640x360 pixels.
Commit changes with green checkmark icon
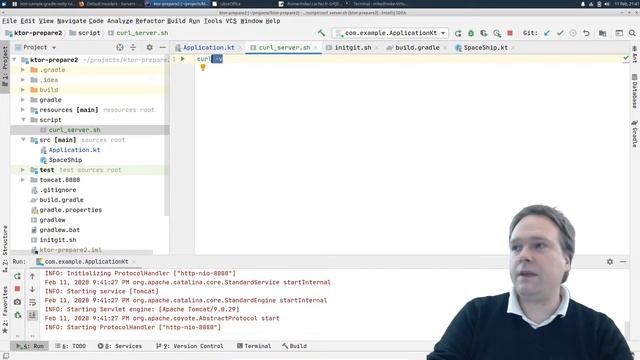560,33
